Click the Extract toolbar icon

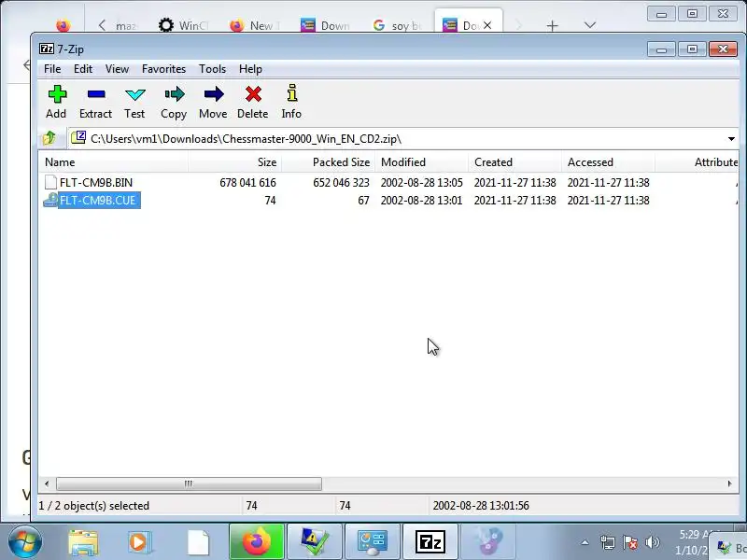[x=96, y=94]
